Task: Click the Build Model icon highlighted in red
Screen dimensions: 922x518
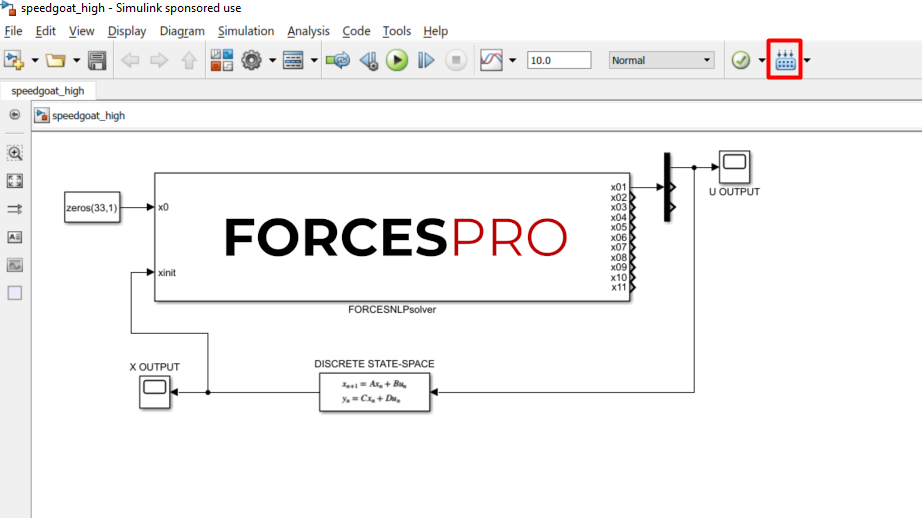Action: [785, 61]
